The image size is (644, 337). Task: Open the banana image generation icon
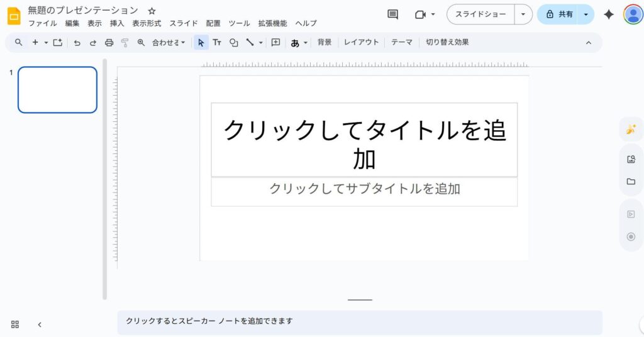(x=631, y=130)
